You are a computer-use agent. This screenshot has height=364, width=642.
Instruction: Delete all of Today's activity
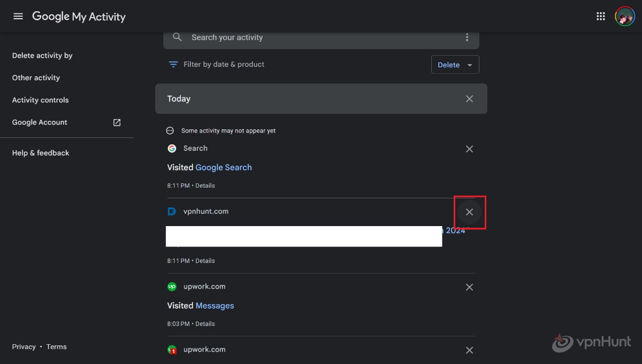point(469,99)
